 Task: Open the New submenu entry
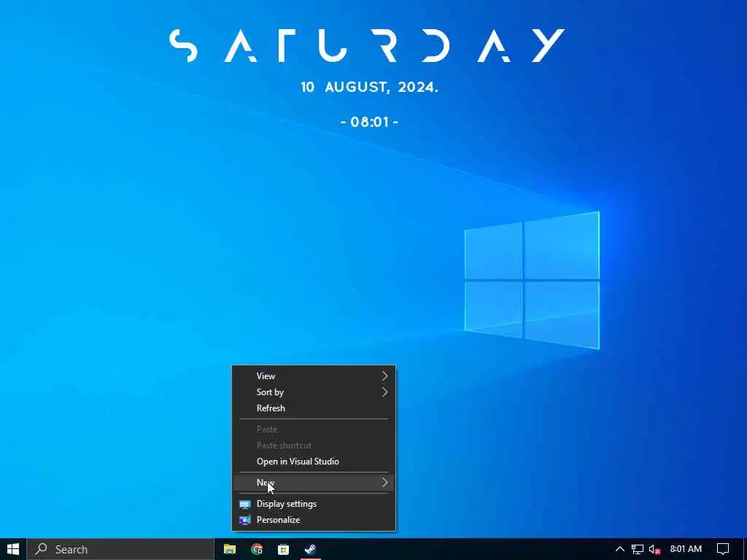click(x=314, y=483)
